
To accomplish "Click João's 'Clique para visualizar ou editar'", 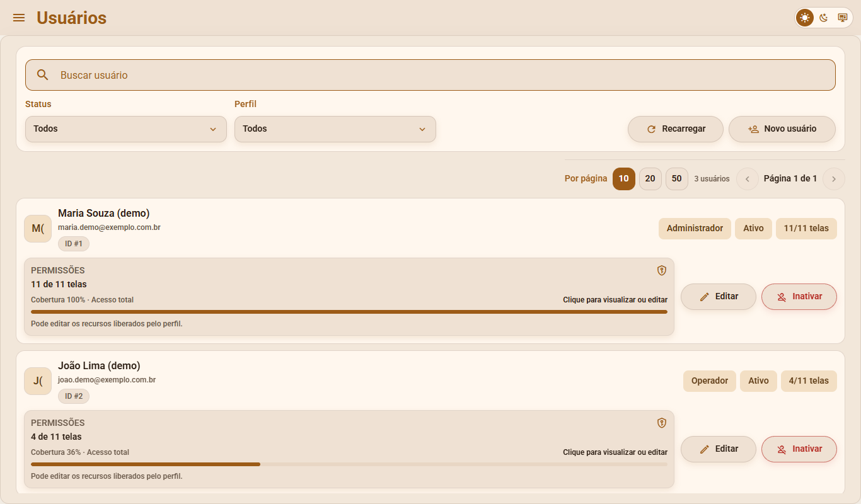I will coord(615,452).
